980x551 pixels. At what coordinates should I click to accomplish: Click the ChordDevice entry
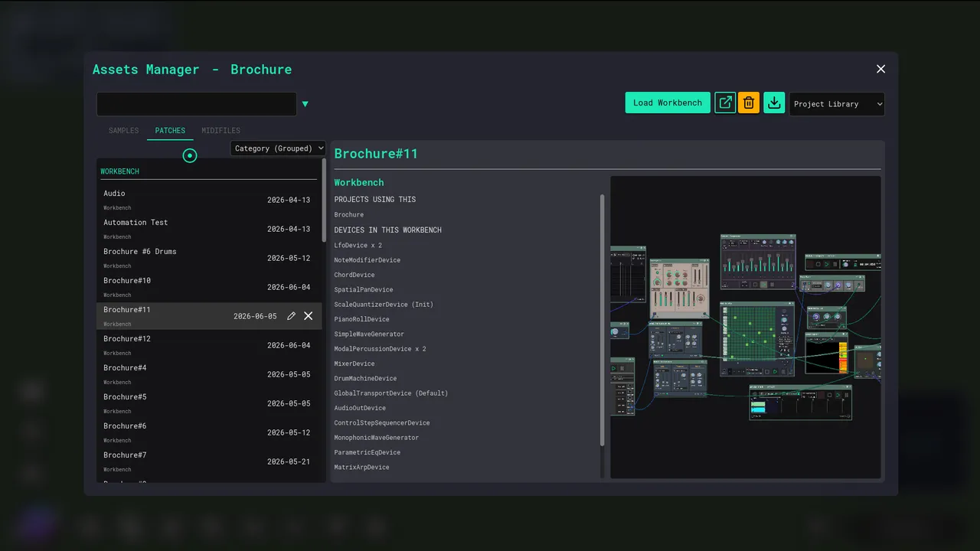(x=354, y=275)
